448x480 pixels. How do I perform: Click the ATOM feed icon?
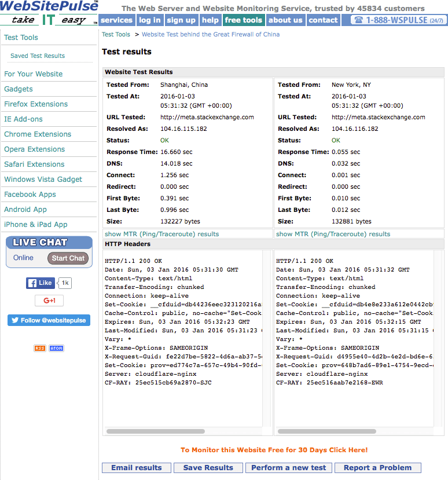coord(56,348)
